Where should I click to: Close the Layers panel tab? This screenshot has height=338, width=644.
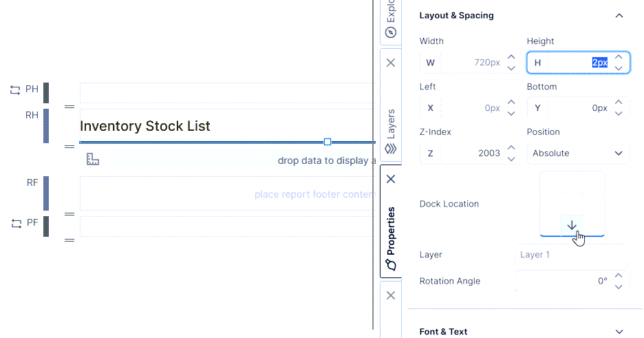391,63
